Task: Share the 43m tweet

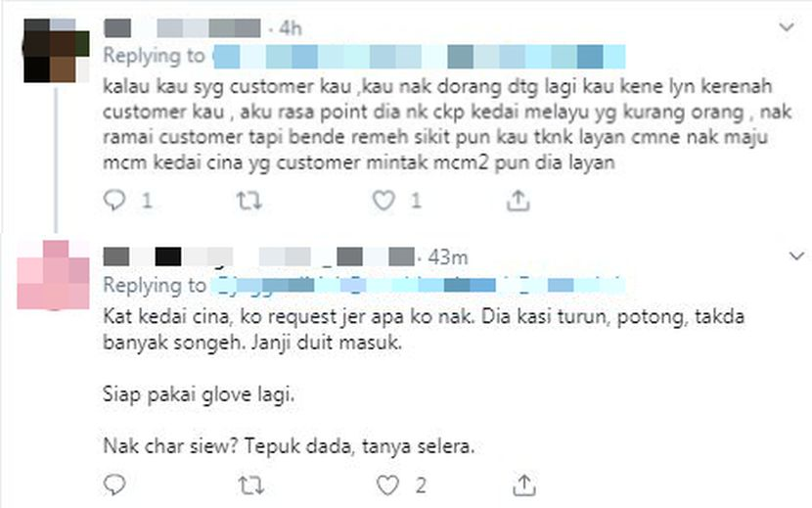Action: coord(524,485)
